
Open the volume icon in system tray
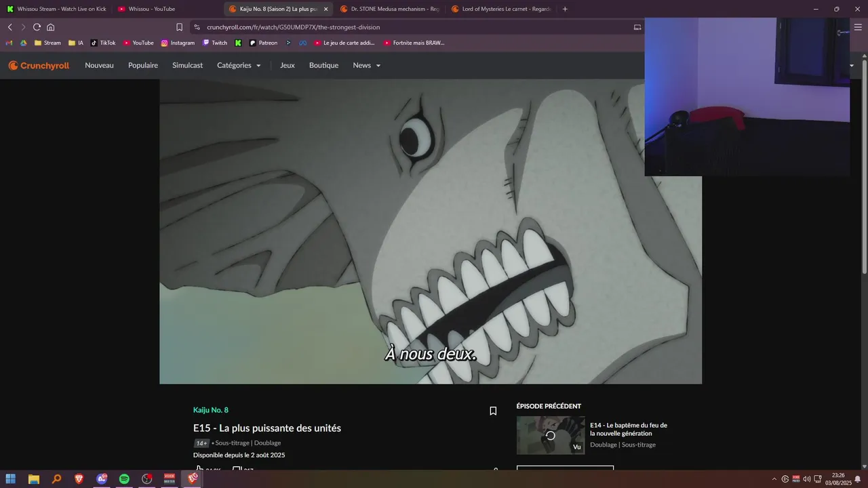807,479
